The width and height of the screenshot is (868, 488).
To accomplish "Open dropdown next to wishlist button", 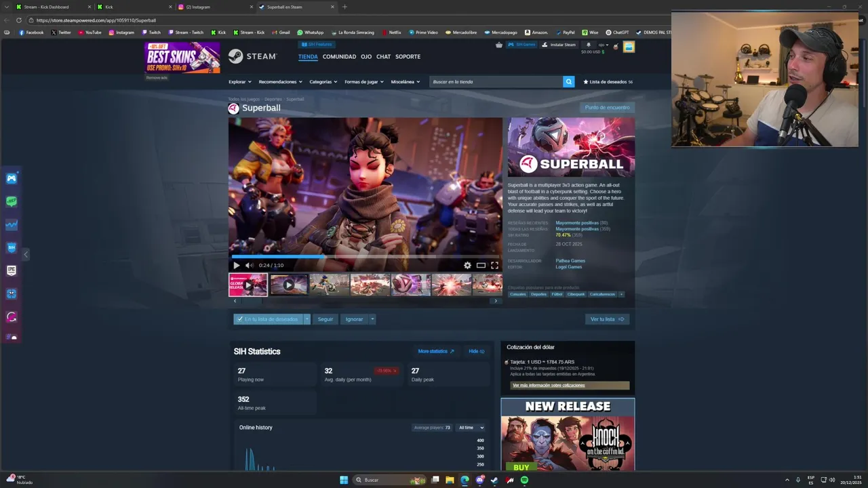I will [x=307, y=319].
